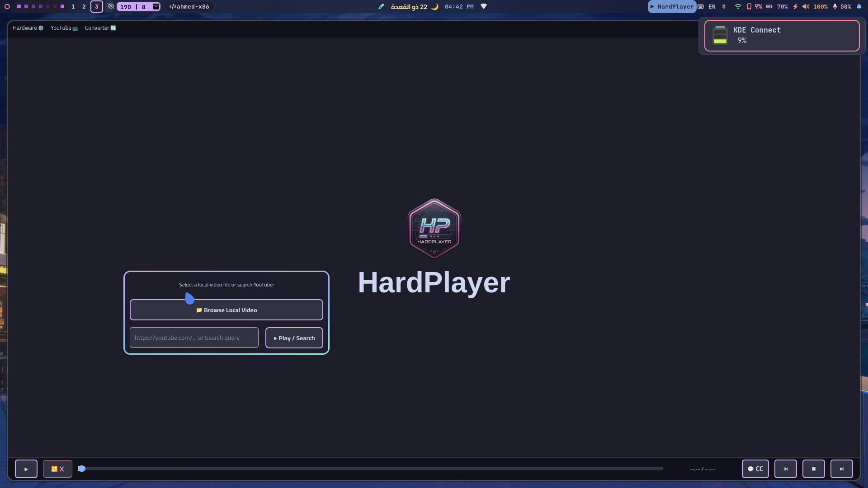Open Bluetooth icon in top bar

(x=724, y=7)
